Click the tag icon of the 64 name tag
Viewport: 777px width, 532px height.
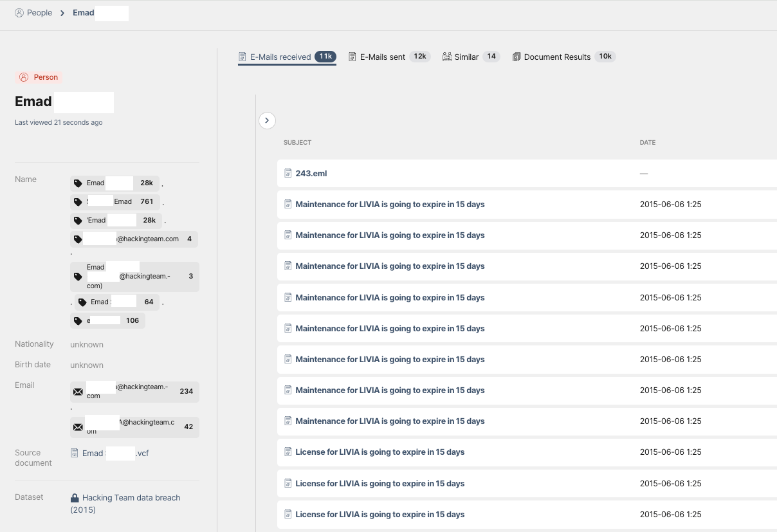click(82, 302)
